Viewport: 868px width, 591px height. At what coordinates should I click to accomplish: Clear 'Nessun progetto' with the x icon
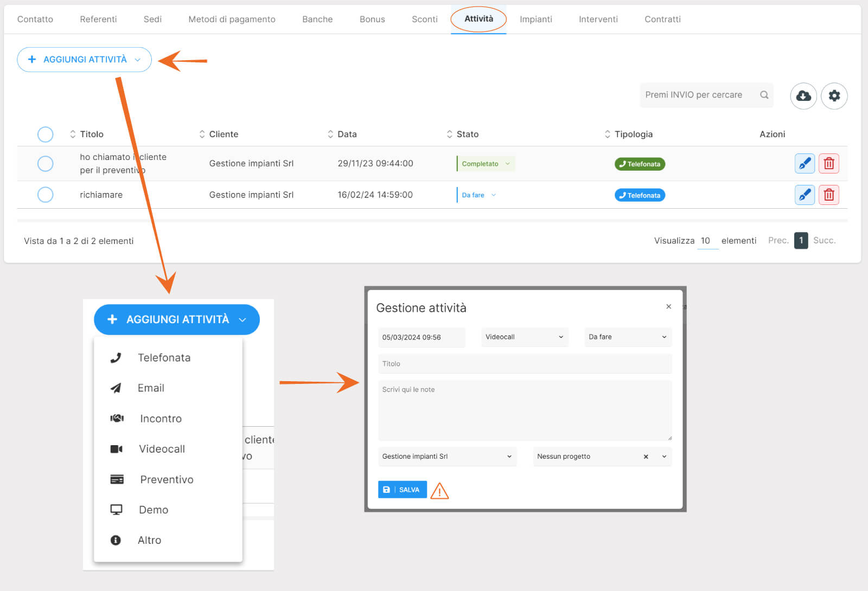tap(646, 457)
